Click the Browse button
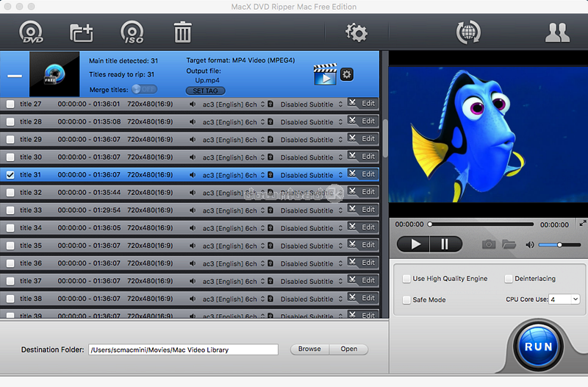This screenshot has height=387, width=588. coord(309,349)
